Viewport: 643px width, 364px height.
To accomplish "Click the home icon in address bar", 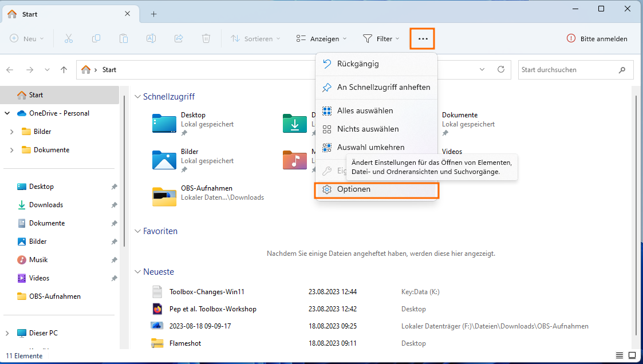I will [x=86, y=70].
